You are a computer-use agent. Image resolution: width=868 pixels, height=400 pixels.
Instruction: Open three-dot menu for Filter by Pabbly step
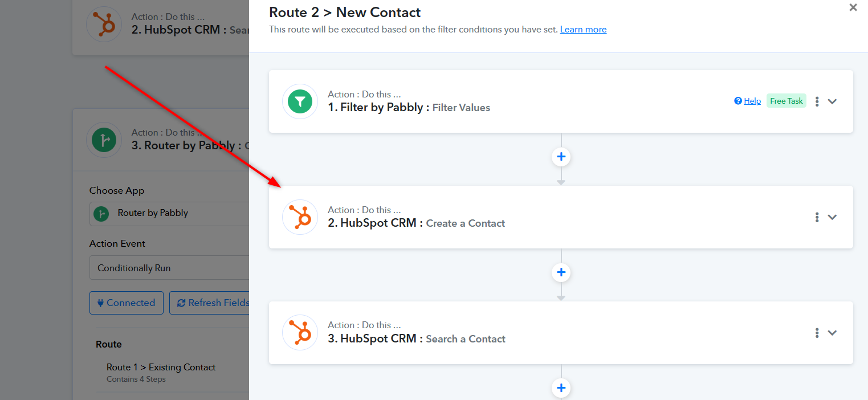[817, 101]
